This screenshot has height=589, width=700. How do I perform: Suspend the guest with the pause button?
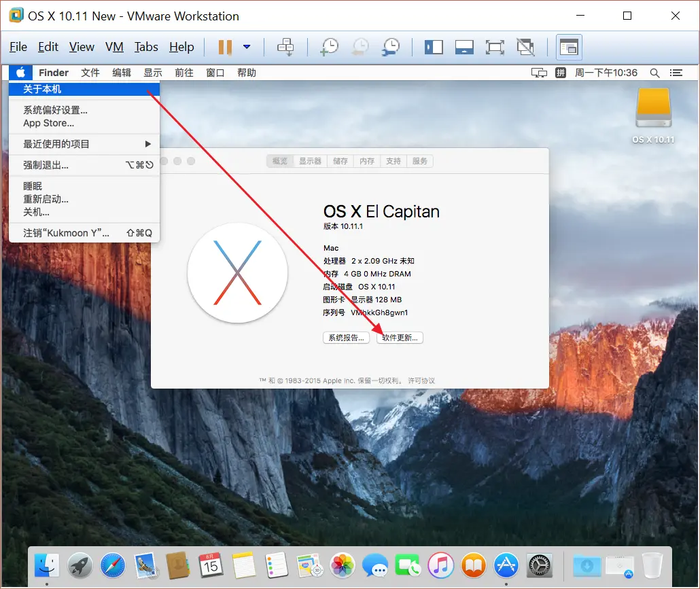coord(225,47)
